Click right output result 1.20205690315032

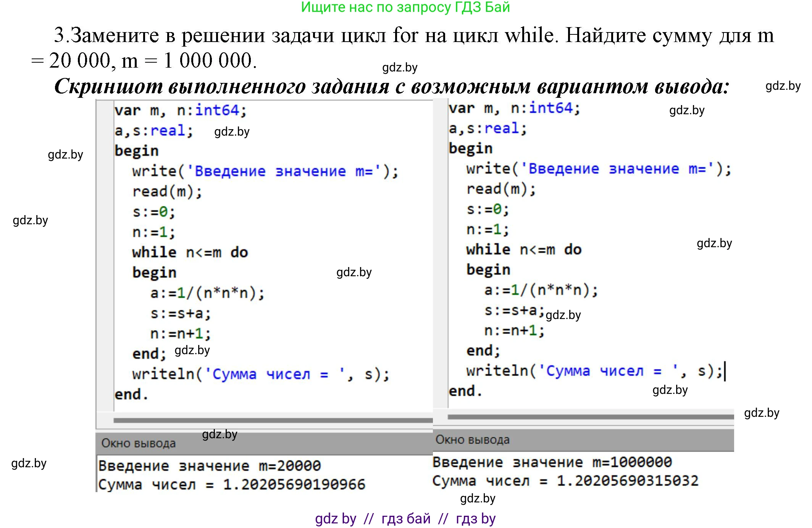pyautogui.click(x=628, y=481)
